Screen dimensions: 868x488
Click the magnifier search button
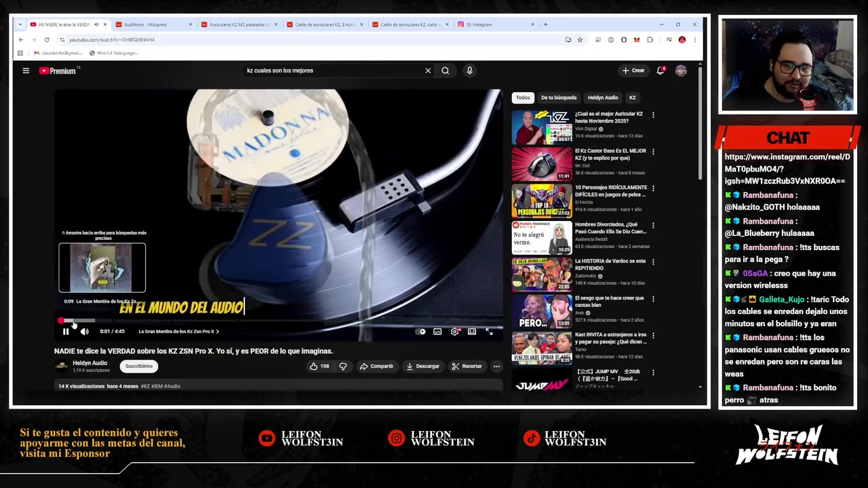pos(446,70)
